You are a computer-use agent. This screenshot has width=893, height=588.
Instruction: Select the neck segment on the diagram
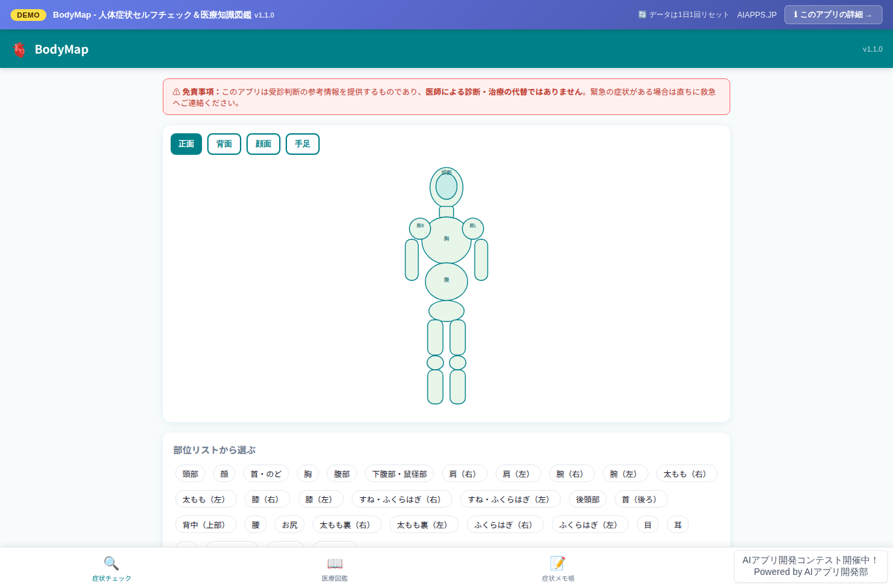pos(446,212)
